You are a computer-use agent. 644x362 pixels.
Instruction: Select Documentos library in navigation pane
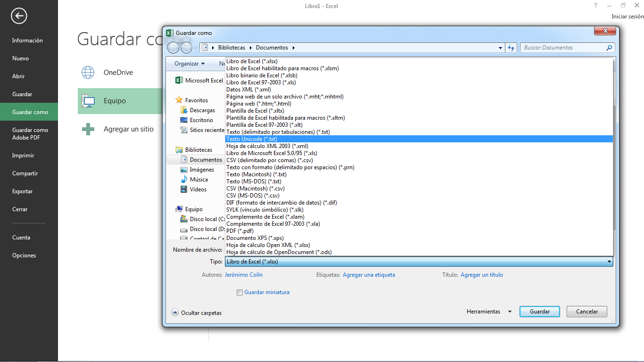[201, 160]
